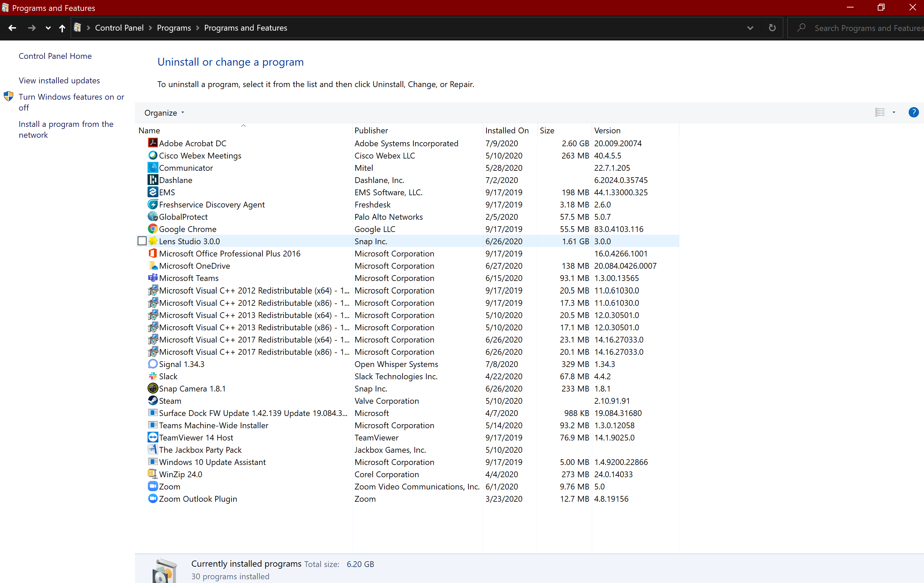The width and height of the screenshot is (924, 583).
Task: Expand the address bar history dropdown
Action: tap(750, 28)
